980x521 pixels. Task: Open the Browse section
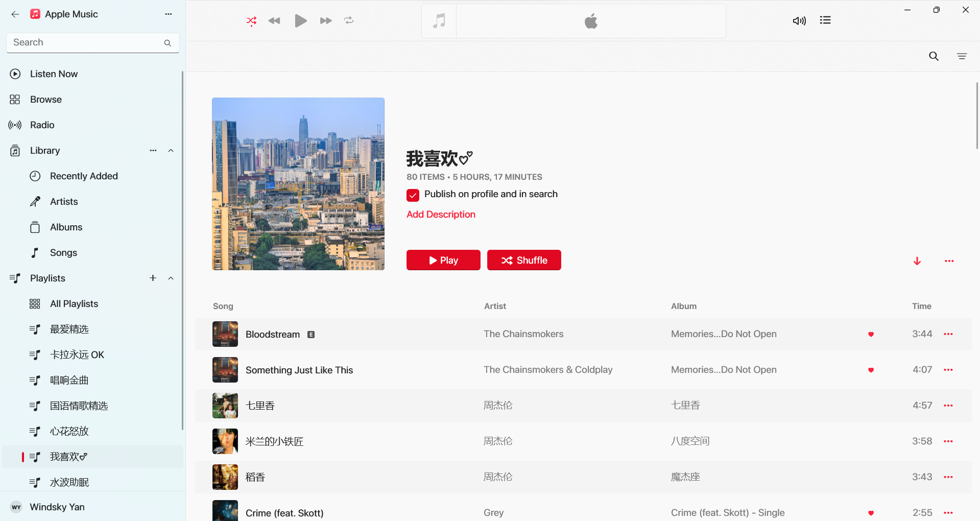tap(92, 100)
